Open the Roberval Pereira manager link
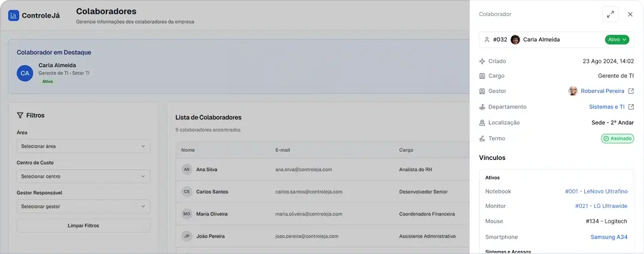 click(602, 91)
